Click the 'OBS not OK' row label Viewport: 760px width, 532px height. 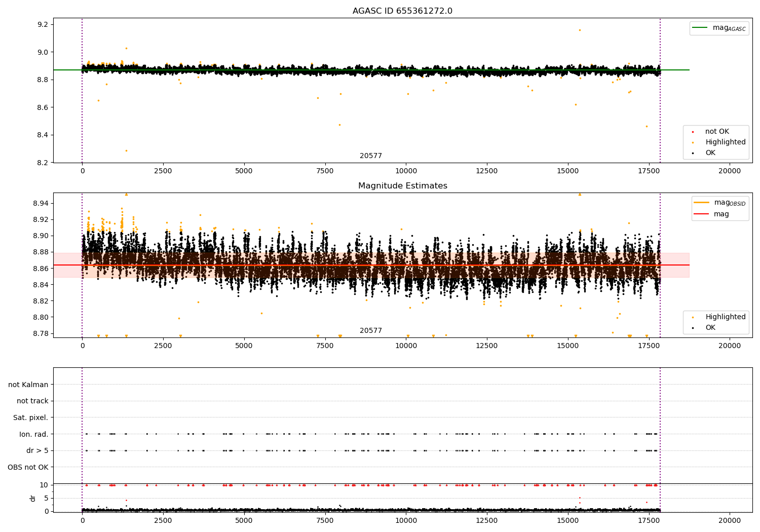point(28,467)
